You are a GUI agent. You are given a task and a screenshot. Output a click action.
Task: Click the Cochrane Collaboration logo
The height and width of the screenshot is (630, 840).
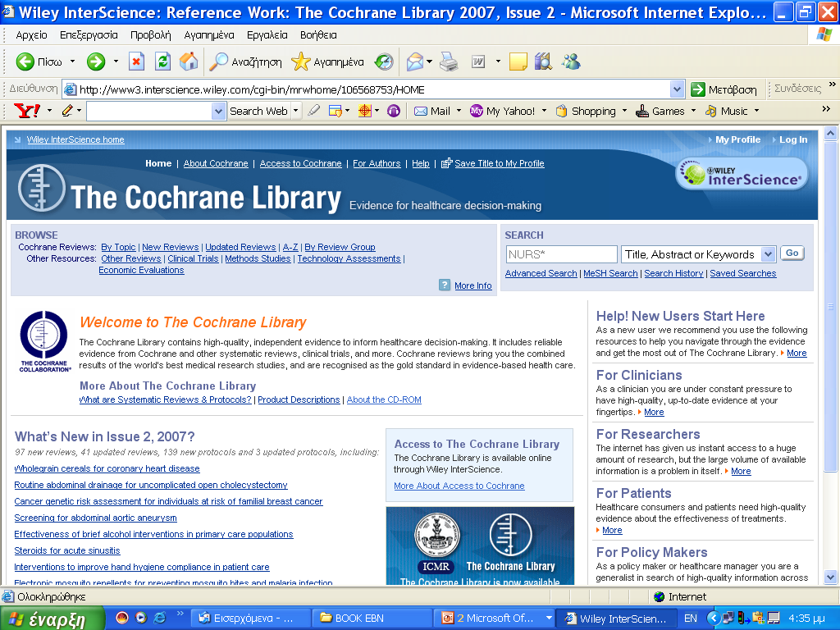(x=44, y=341)
